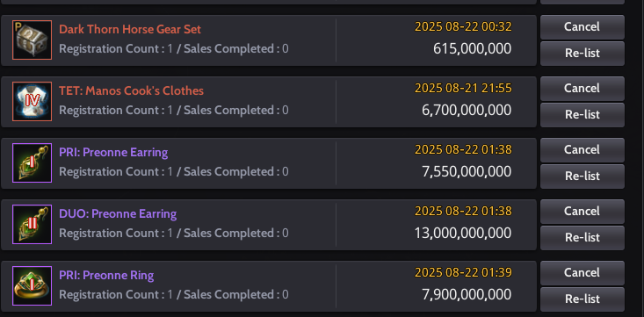
Task: Re-list the Dark Thorn Horse Gear Set
Action: tap(582, 54)
